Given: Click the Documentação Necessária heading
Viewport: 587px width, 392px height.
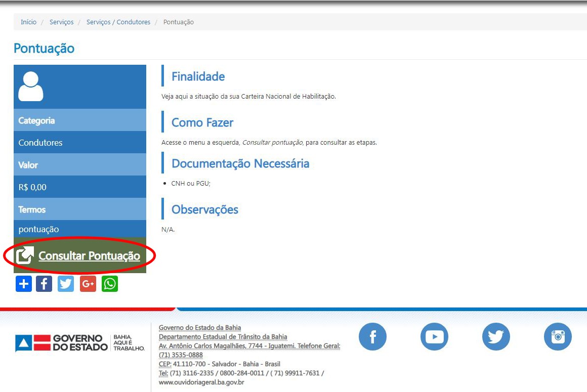Looking at the screenshot, I should (240, 163).
